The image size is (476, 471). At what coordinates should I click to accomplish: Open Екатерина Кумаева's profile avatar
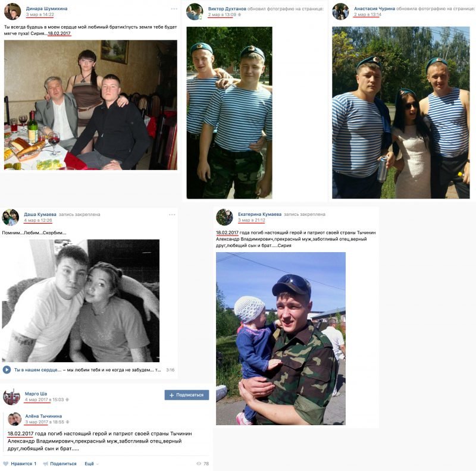coord(224,217)
